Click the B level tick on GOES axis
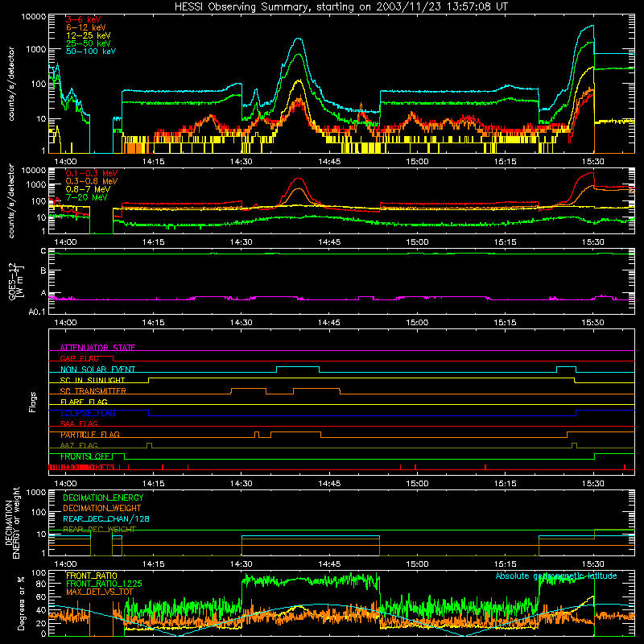The height and width of the screenshot is (644, 644). (x=43, y=270)
